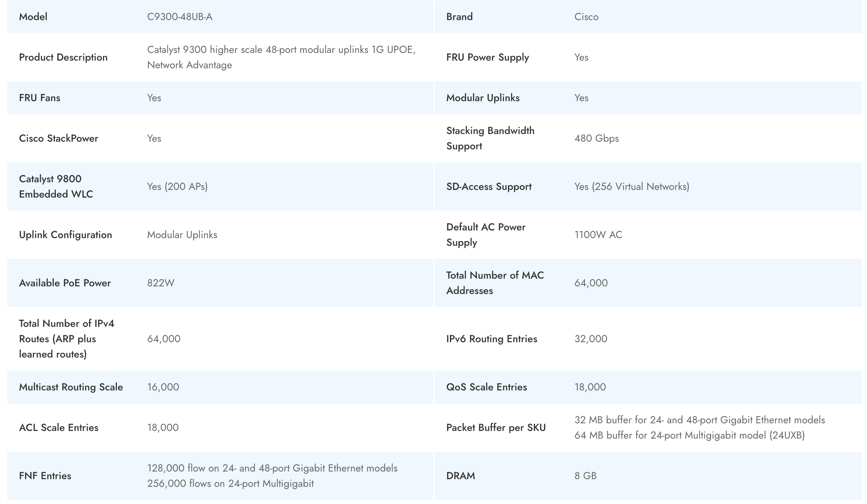The width and height of the screenshot is (867, 504).
Task: Click the 8 GB DRAM value
Action: click(585, 476)
